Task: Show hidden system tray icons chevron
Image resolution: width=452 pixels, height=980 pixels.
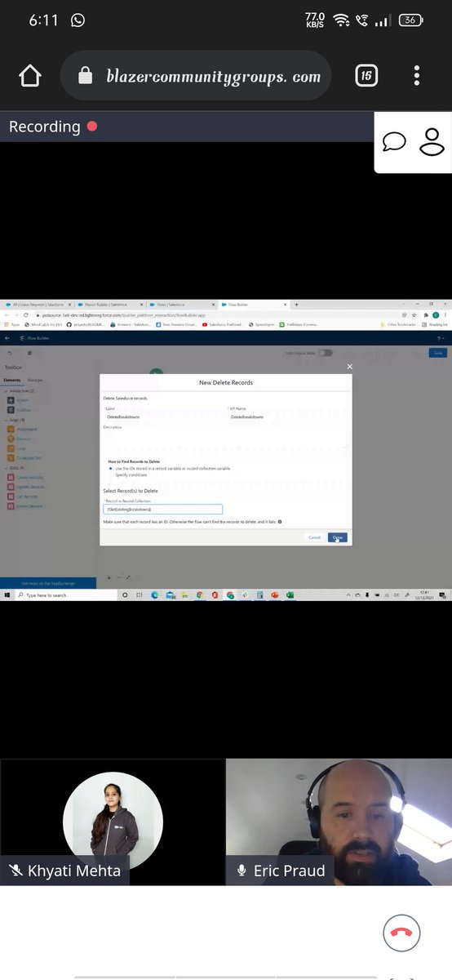Action: [348, 595]
